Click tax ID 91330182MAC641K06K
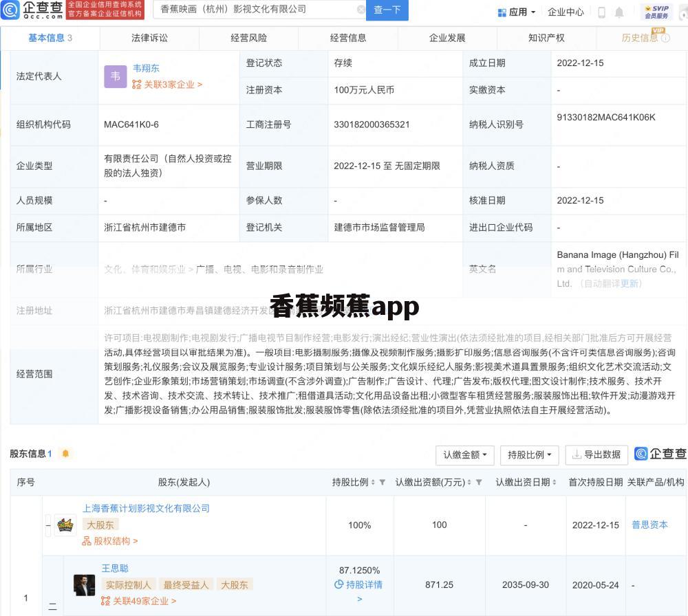The width and height of the screenshot is (688, 616). (606, 118)
